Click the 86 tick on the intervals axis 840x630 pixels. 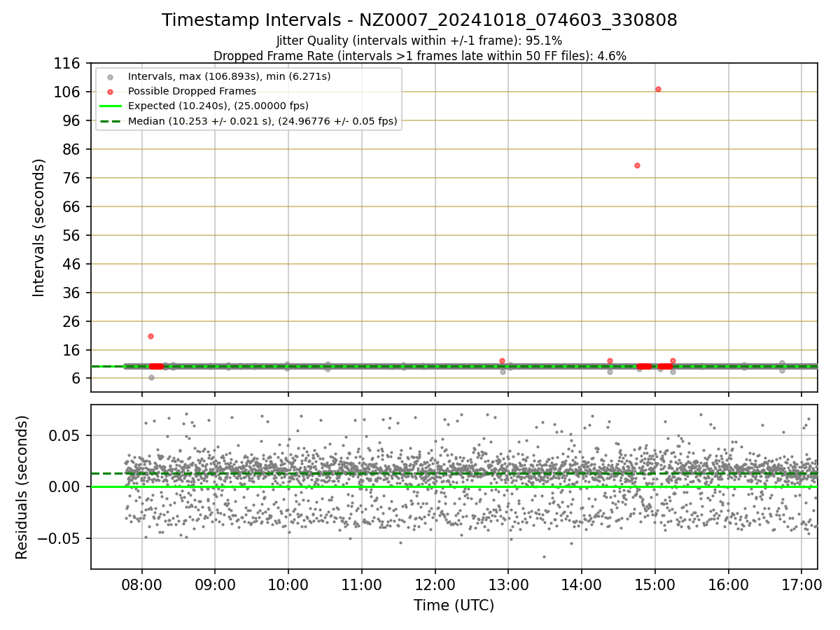tap(72, 150)
